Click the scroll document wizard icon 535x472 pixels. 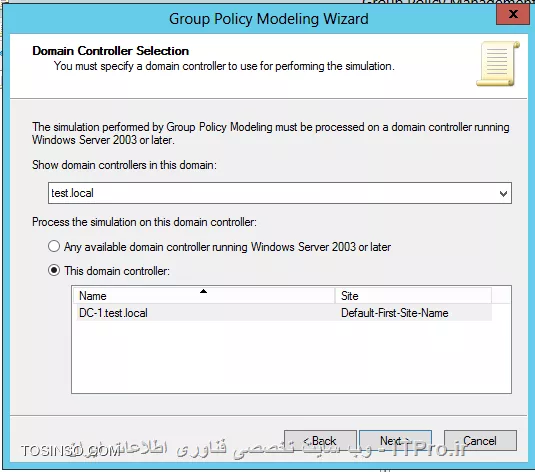pyautogui.click(x=498, y=64)
